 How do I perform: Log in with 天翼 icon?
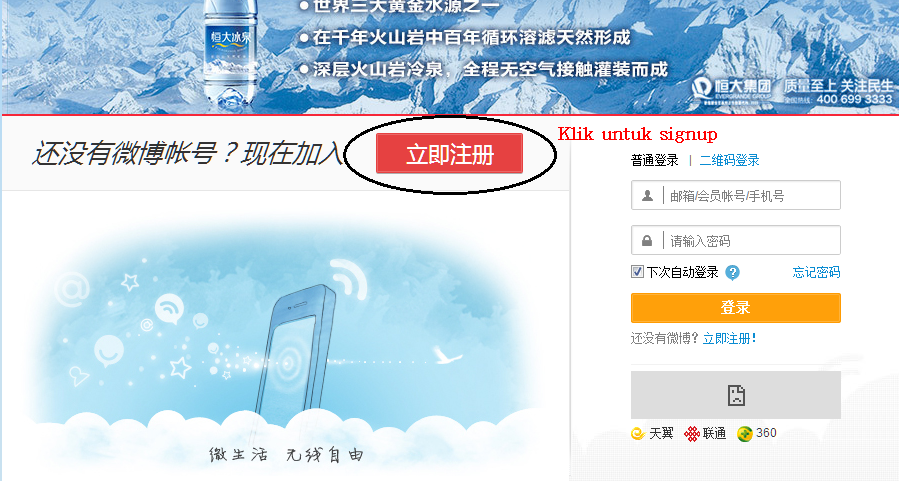pos(638,434)
